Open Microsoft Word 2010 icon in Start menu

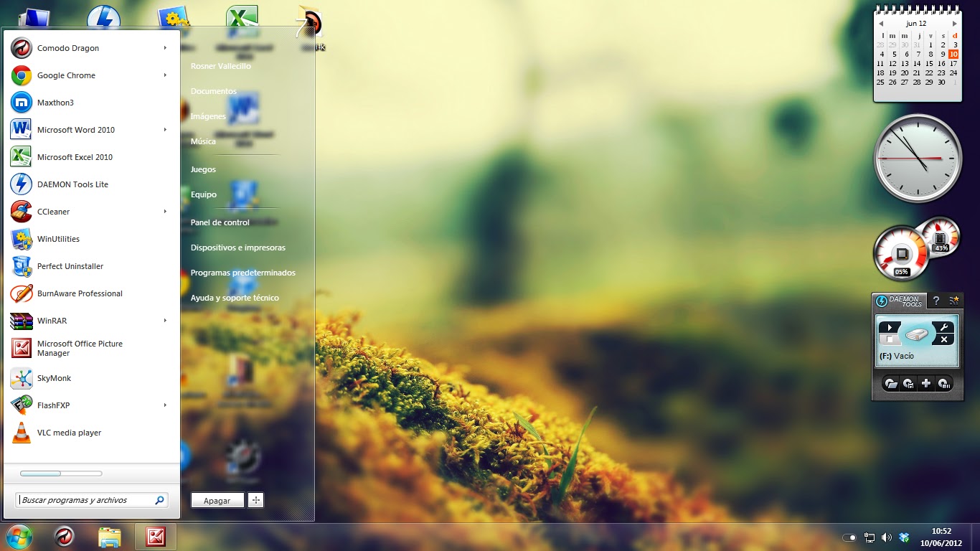(x=22, y=130)
